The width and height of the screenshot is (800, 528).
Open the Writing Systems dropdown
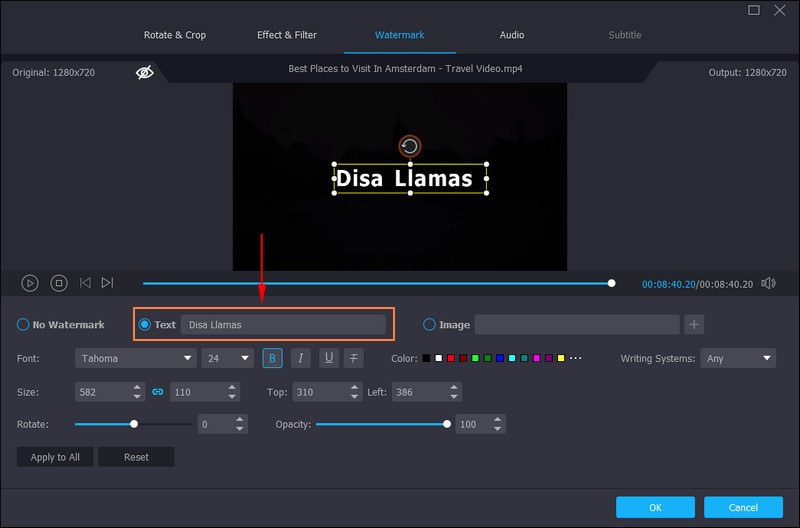[x=739, y=358]
